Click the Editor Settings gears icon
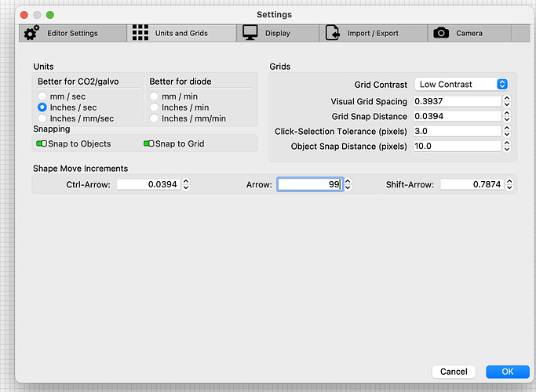536x392 pixels. click(x=31, y=33)
